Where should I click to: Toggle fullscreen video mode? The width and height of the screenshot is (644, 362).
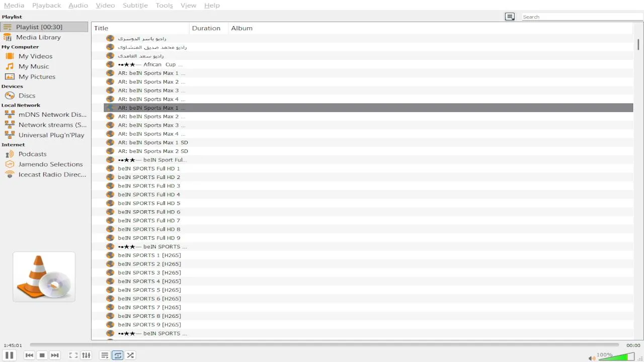(73, 355)
